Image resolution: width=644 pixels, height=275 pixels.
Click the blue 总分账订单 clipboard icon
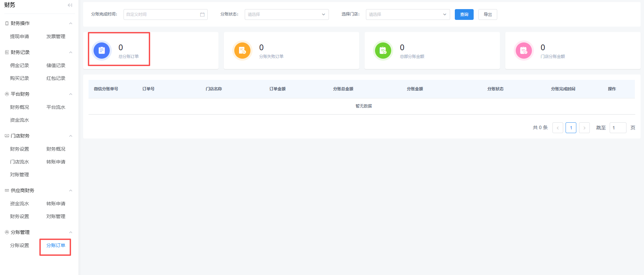102,51
